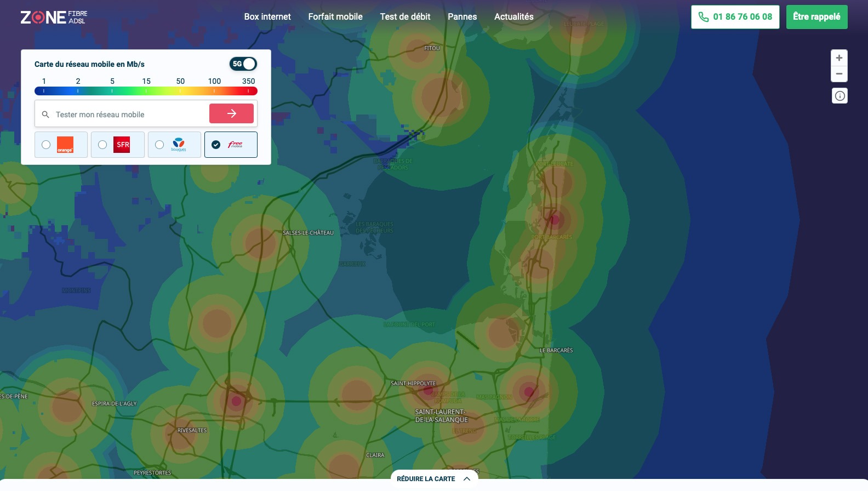Click Claira map label
Viewport: 868px width, 491px height.
[x=375, y=455]
